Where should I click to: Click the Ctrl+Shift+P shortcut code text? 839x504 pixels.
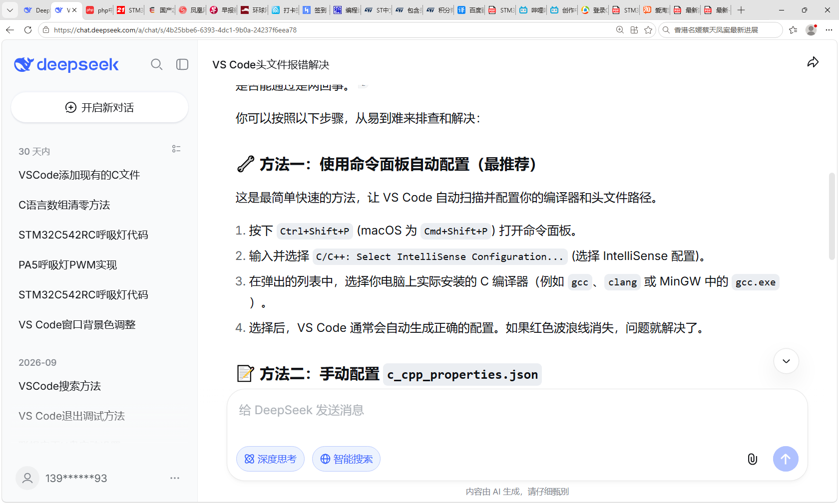(x=315, y=231)
